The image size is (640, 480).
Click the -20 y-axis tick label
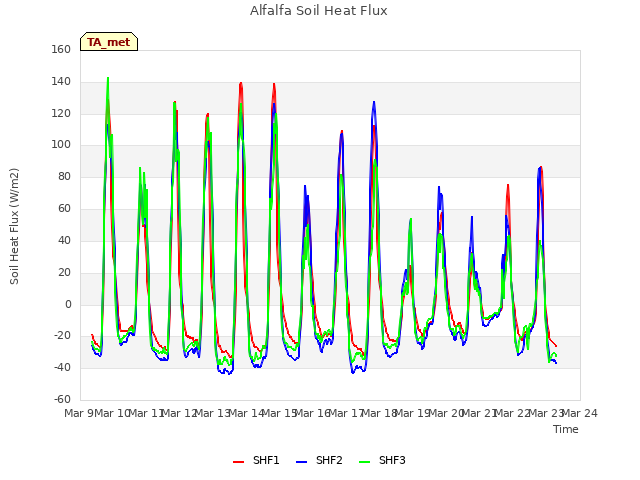pyautogui.click(x=63, y=336)
